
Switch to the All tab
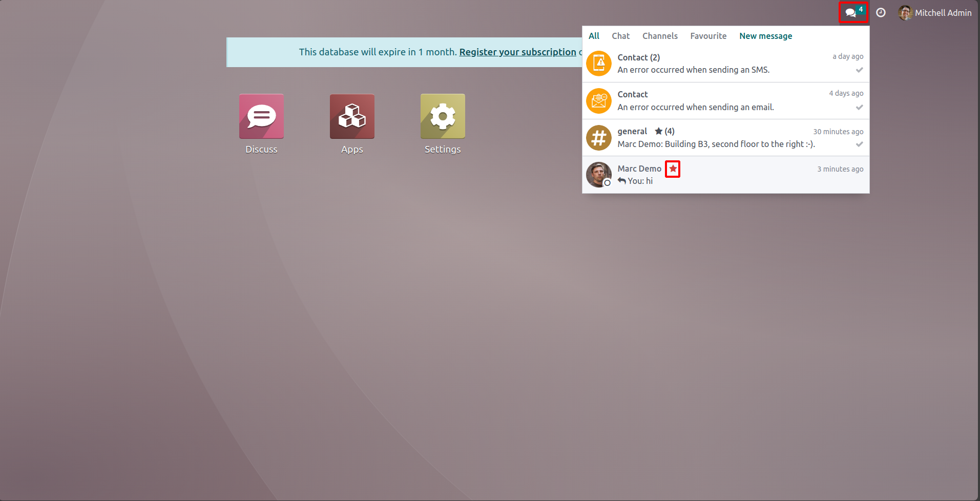coord(594,36)
